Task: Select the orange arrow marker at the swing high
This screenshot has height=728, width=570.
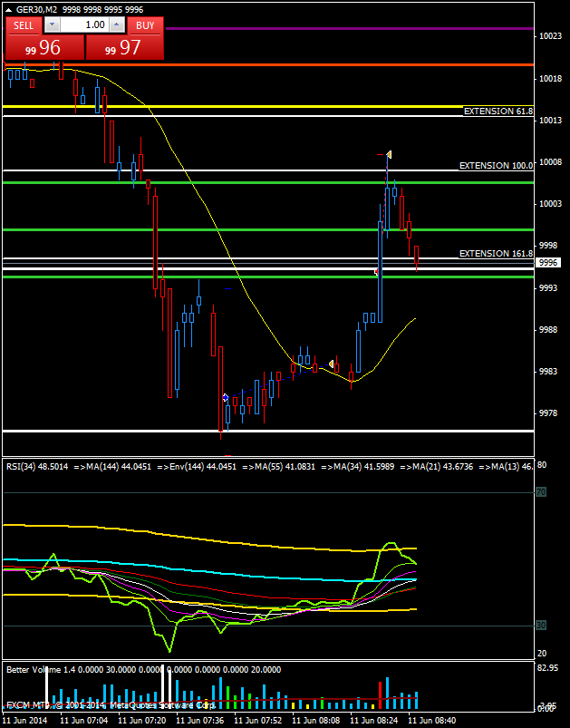Action: [x=389, y=155]
